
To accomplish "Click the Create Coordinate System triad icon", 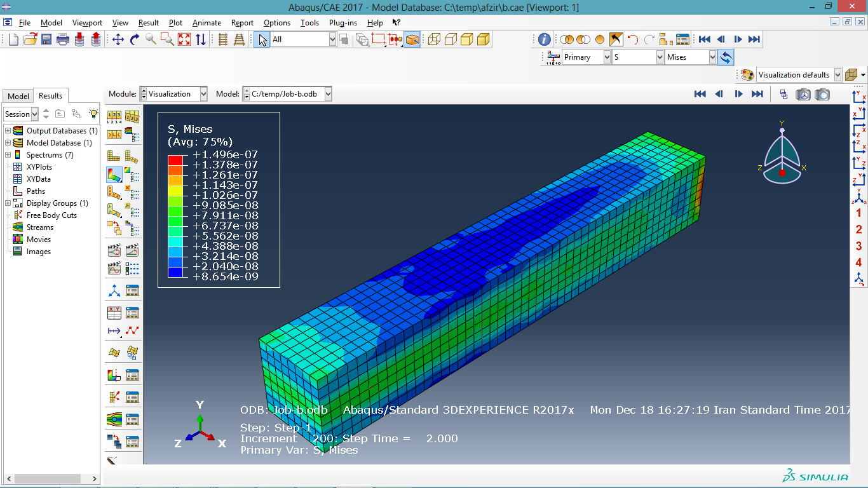I will coord(114,291).
